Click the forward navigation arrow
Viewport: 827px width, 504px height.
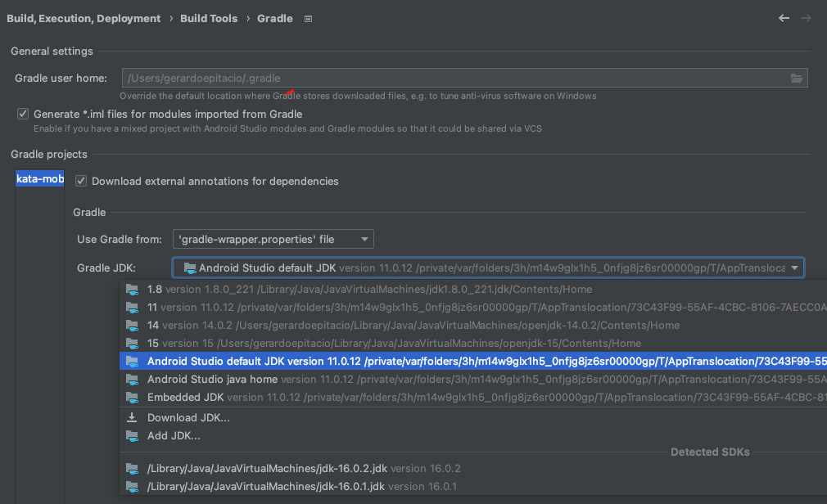click(x=807, y=18)
